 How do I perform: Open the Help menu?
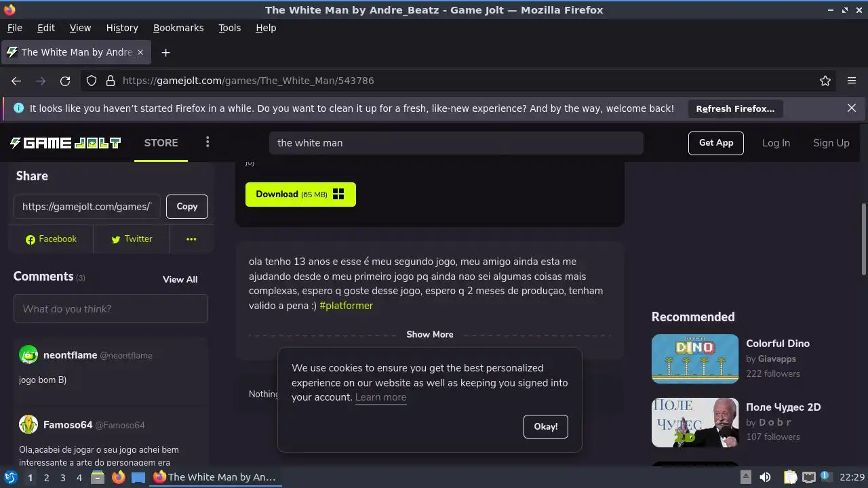[x=266, y=28]
